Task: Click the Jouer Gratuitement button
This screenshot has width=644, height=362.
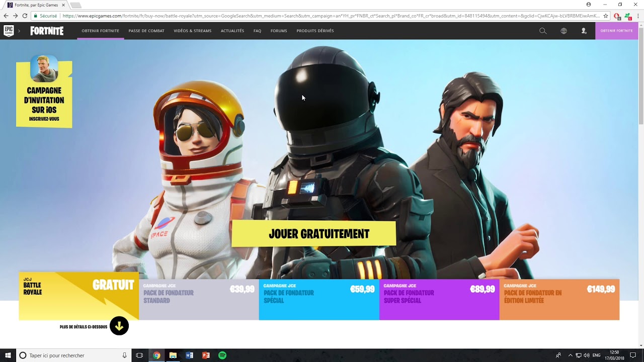Action: (x=314, y=234)
